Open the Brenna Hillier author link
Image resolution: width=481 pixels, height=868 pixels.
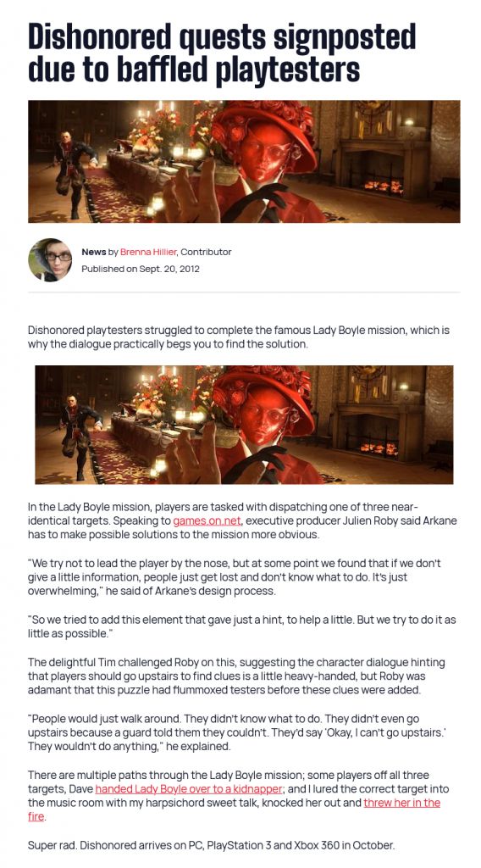pos(148,252)
